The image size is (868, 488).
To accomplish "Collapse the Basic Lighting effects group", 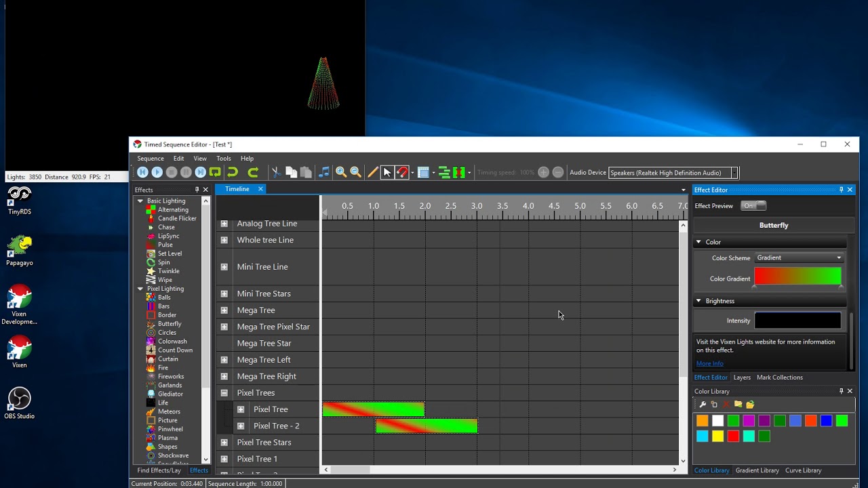I will (140, 201).
